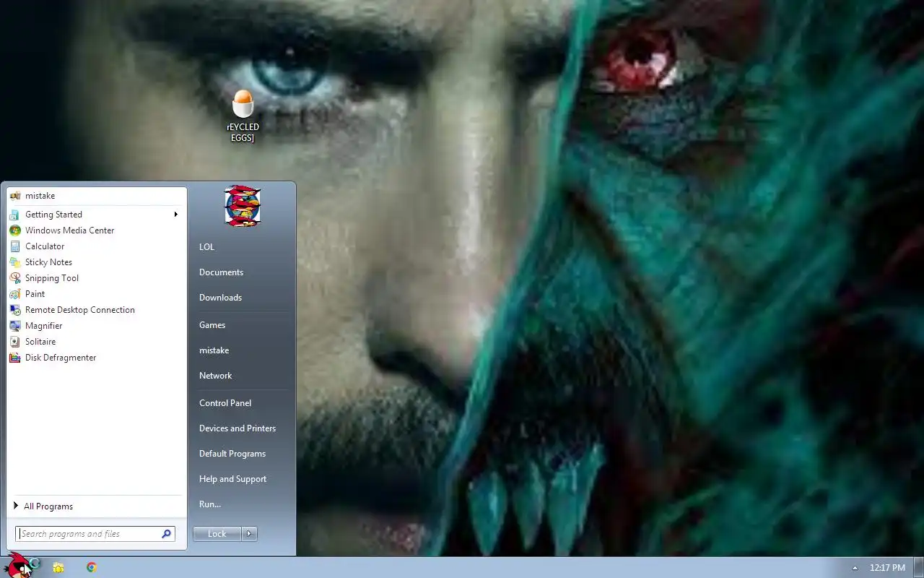Open Devices and Printers

click(237, 428)
